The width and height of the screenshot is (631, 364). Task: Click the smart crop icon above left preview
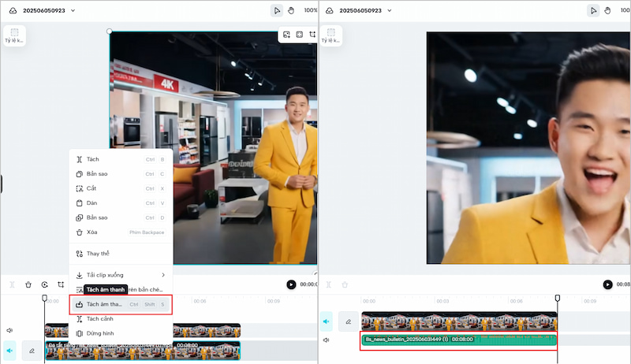pyautogui.click(x=286, y=35)
